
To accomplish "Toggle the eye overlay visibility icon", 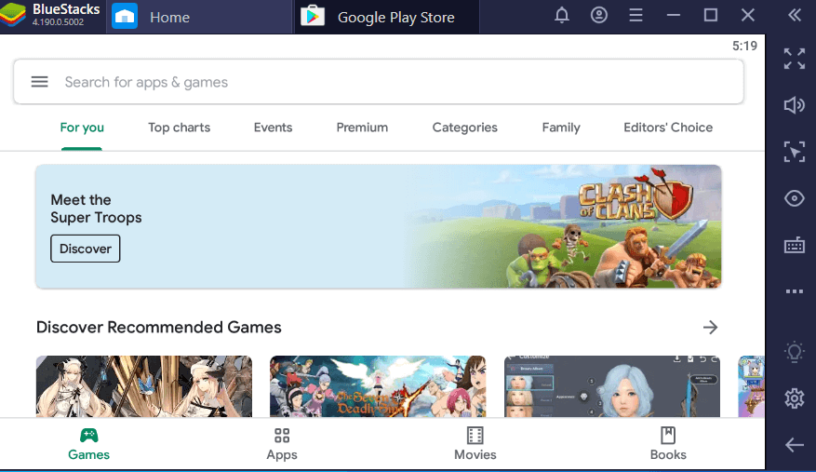I will pyautogui.click(x=794, y=198).
